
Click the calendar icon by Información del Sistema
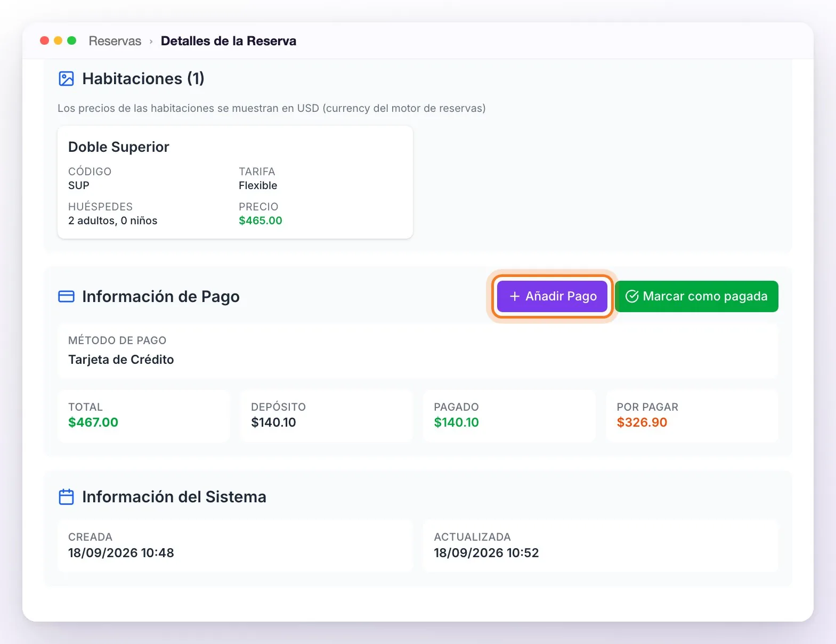click(x=66, y=496)
